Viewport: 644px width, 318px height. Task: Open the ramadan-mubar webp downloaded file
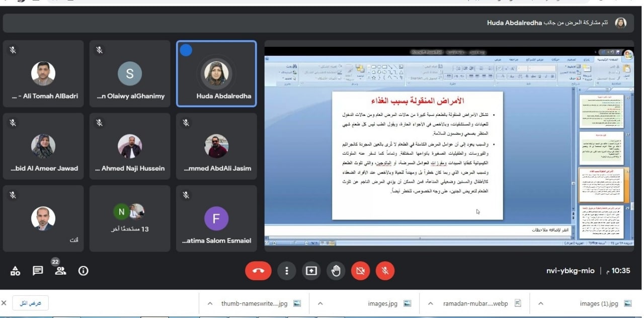tap(475, 303)
